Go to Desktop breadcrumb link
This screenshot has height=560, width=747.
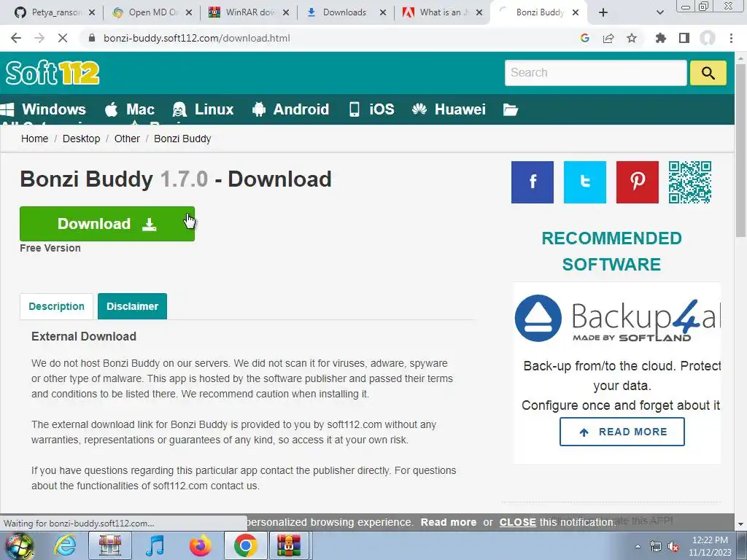[82, 139]
